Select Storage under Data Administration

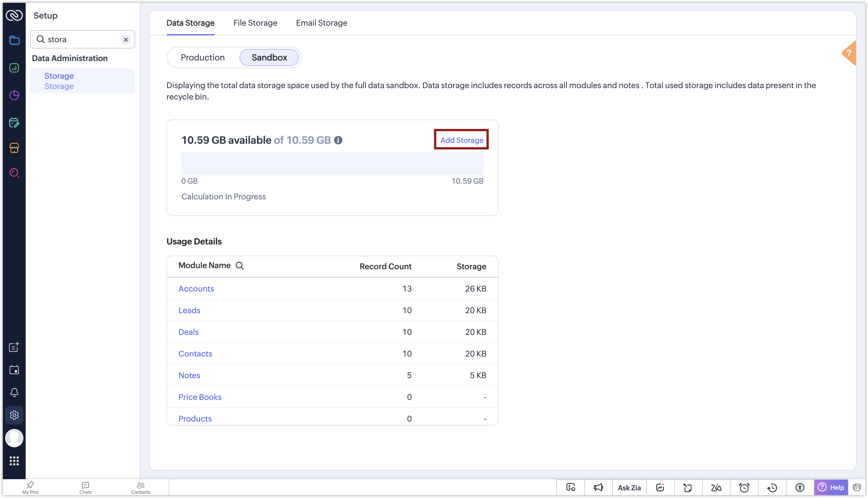(83, 81)
